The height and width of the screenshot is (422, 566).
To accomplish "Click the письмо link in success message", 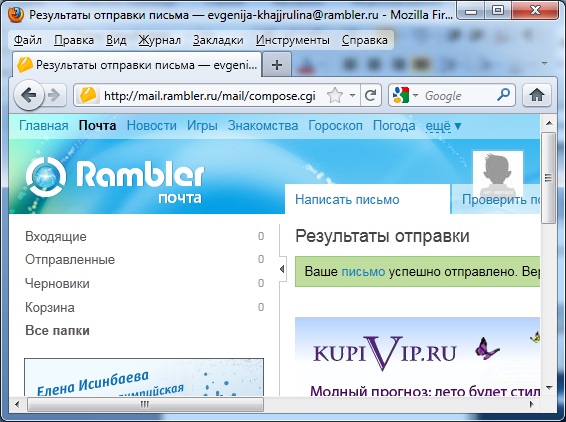I will [x=363, y=271].
